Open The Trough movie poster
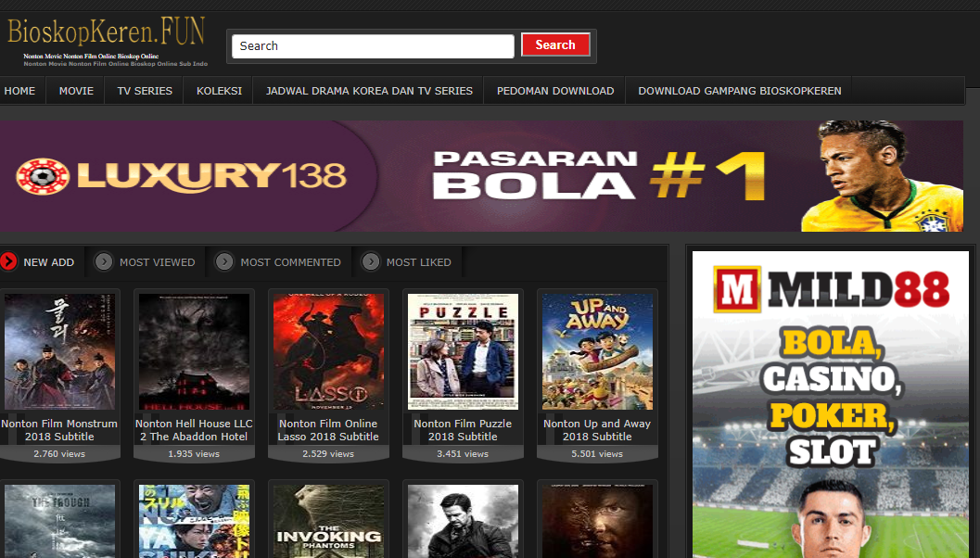This screenshot has height=558, width=980. (x=59, y=521)
